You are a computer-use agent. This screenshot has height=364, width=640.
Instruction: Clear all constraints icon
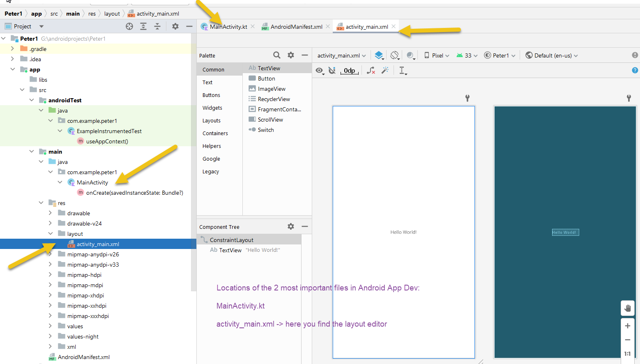pyautogui.click(x=371, y=71)
